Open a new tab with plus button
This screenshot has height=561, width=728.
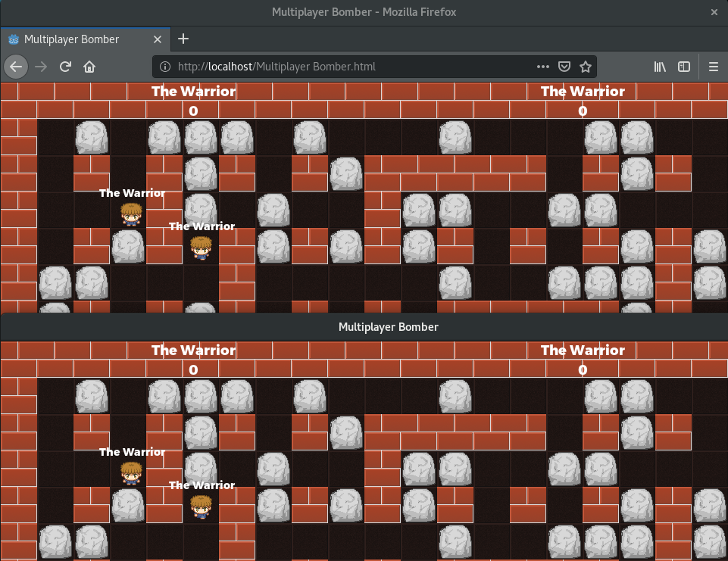tap(183, 39)
